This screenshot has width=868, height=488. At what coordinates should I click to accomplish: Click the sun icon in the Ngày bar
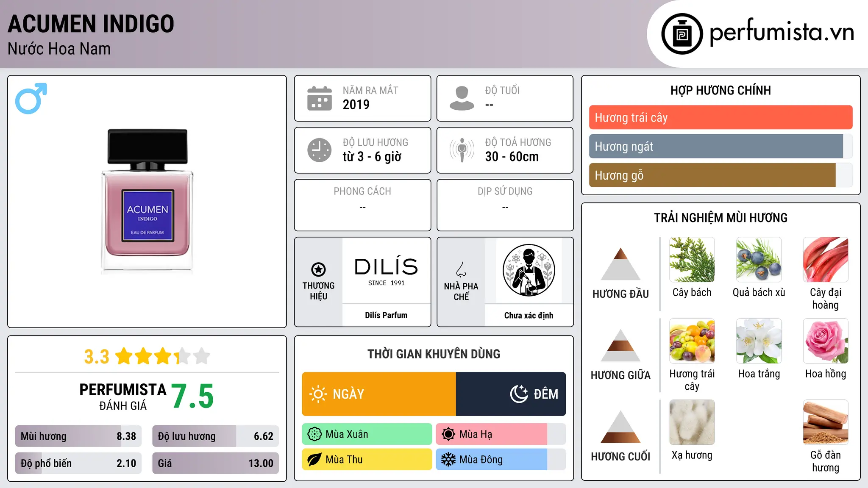pyautogui.click(x=318, y=394)
